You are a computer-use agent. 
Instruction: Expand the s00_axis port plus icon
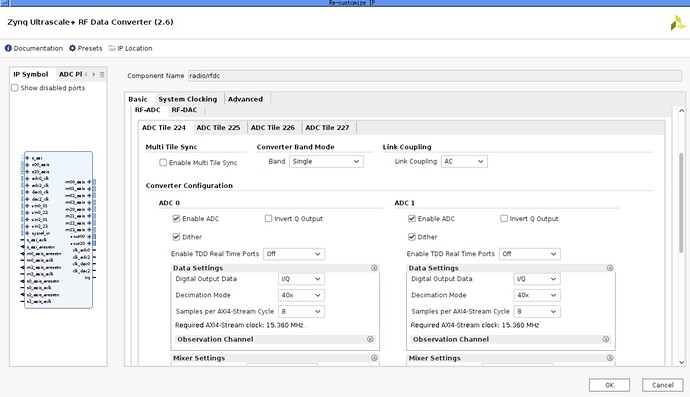click(27, 165)
